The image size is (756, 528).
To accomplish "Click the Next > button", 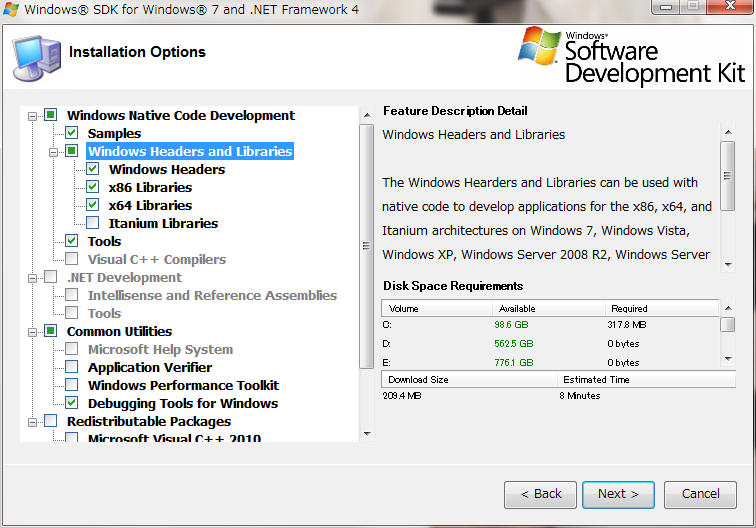I will click(x=618, y=494).
